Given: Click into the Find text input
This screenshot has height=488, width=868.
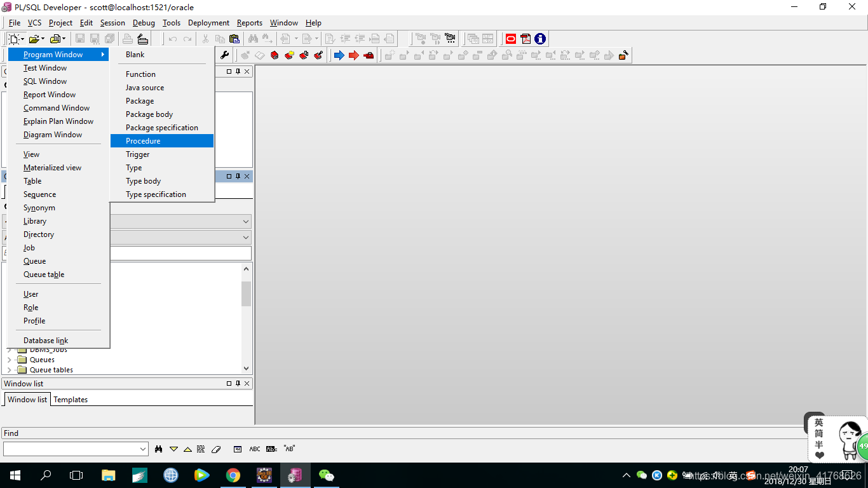Looking at the screenshot, I should click(x=70, y=449).
